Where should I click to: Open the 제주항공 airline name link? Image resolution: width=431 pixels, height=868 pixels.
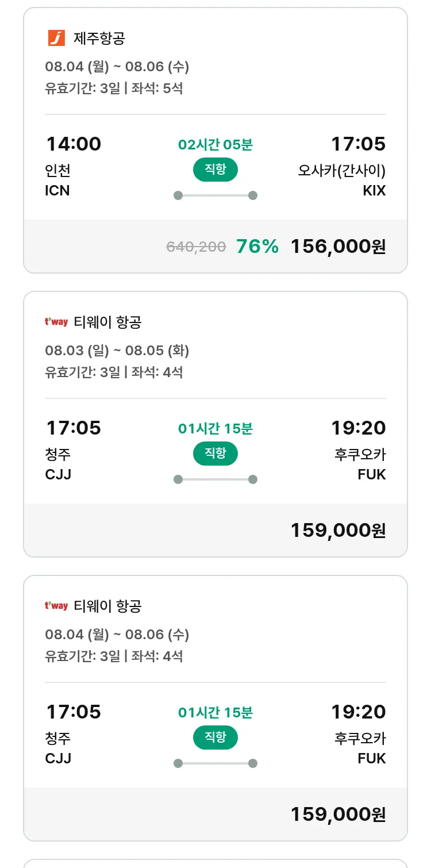point(99,39)
